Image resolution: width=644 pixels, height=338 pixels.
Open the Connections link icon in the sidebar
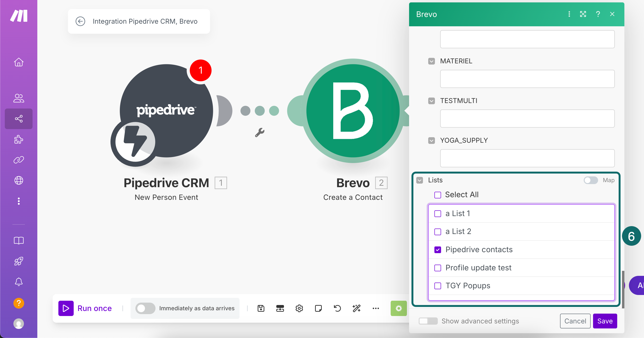pos(19,160)
